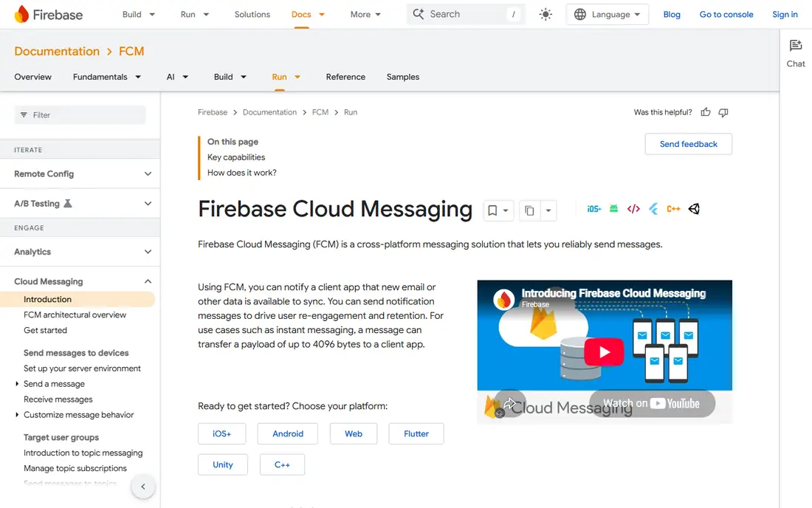This screenshot has width=812, height=508.
Task: Click the filter icon in the sidebar filter
Action: pyautogui.click(x=24, y=115)
